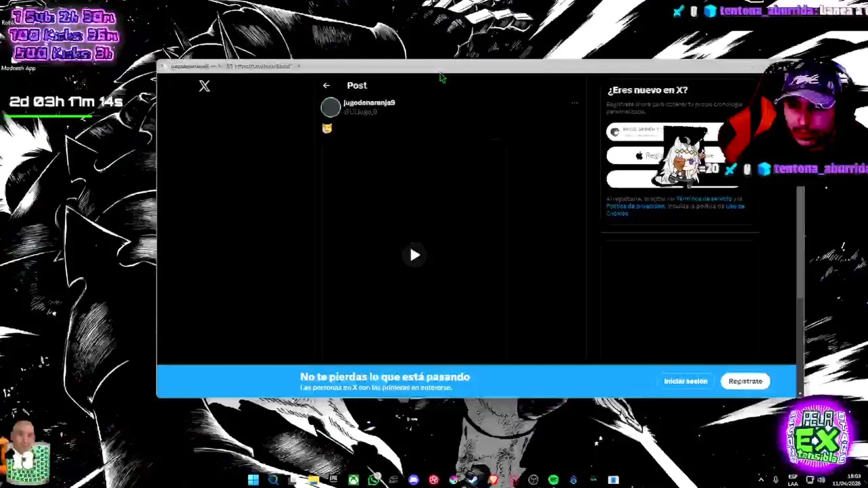This screenshot has height=488, width=868.
Task: Open File Explorer from the taskbar
Action: click(313, 480)
